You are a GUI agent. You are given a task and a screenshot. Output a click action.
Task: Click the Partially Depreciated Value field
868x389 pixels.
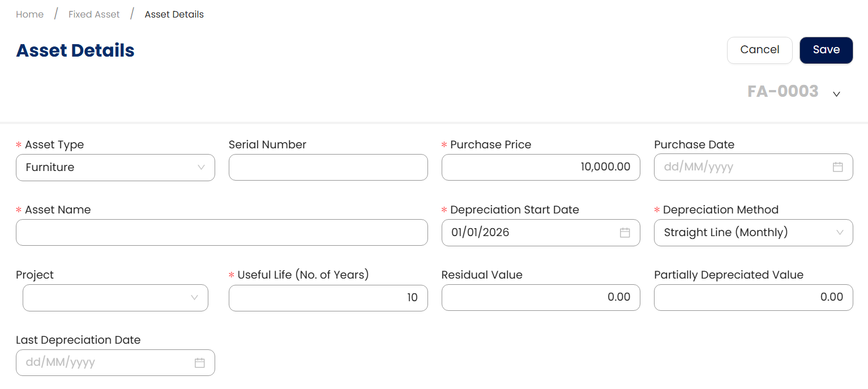pos(753,298)
